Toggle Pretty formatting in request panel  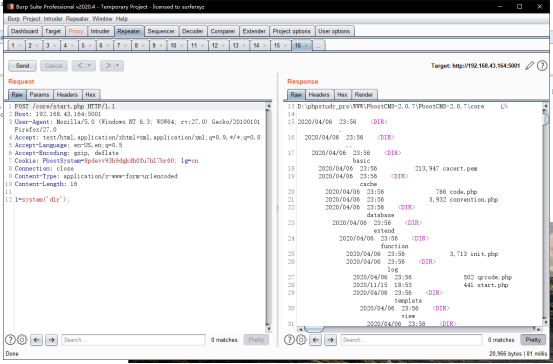point(256,340)
